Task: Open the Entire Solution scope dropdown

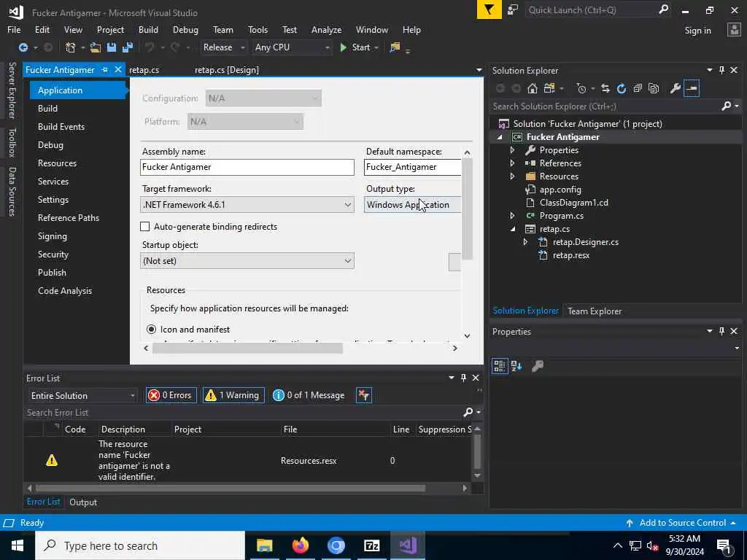Action: (x=83, y=395)
